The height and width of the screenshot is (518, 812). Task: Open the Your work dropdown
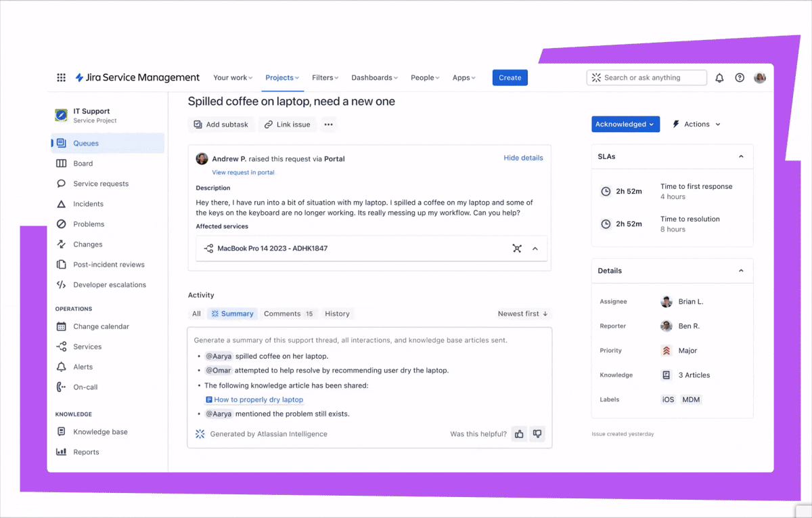pyautogui.click(x=233, y=78)
